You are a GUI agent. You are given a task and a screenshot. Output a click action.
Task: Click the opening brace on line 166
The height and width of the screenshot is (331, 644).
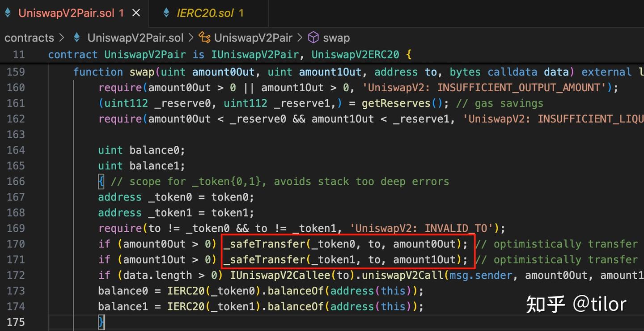pyautogui.click(x=102, y=182)
